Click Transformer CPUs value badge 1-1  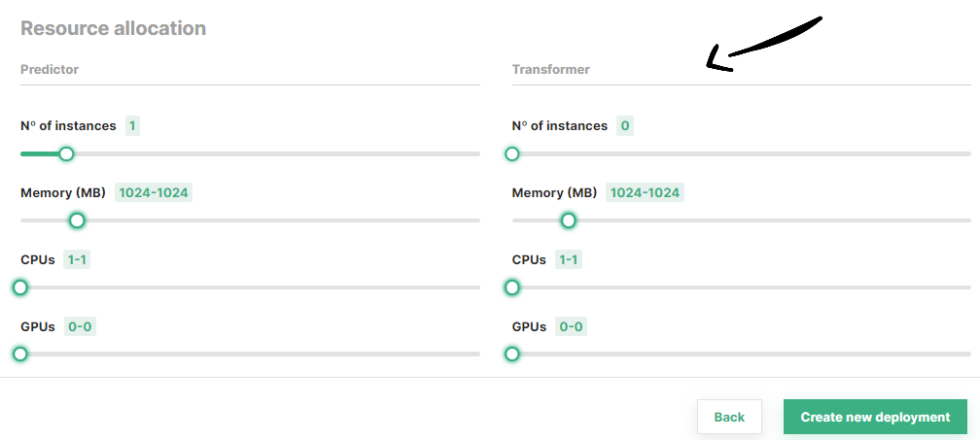[570, 259]
